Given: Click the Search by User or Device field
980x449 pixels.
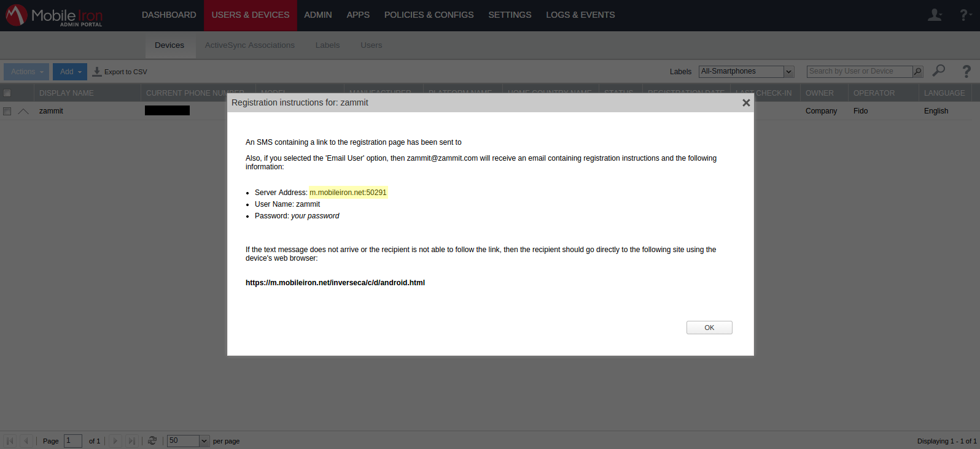Looking at the screenshot, I should pos(859,72).
